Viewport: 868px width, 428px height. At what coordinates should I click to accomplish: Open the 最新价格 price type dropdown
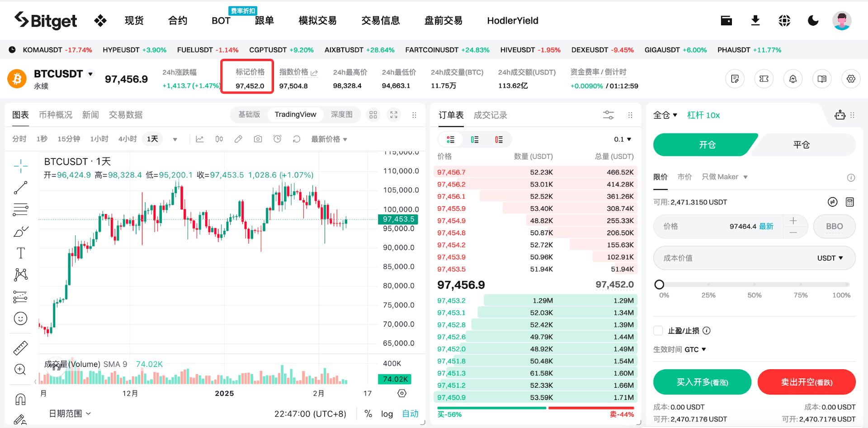pyautogui.click(x=329, y=139)
